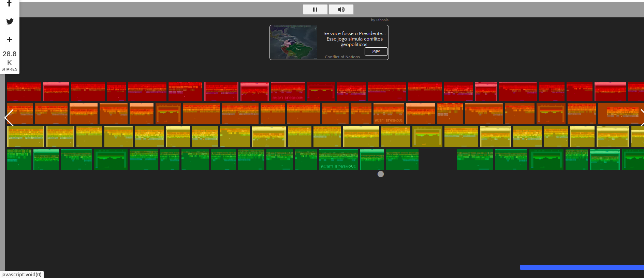Click green brick labeled Atari Breakout
This screenshot has height=278, width=644.
[338, 159]
